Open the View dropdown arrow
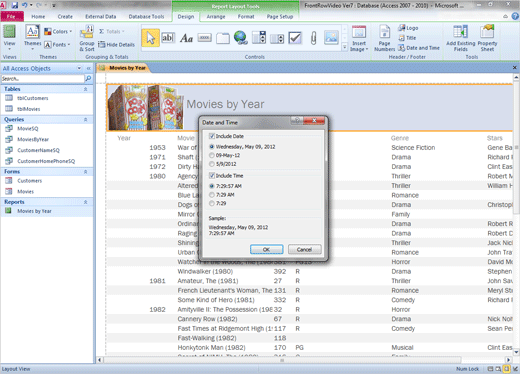 pyautogui.click(x=9, y=49)
